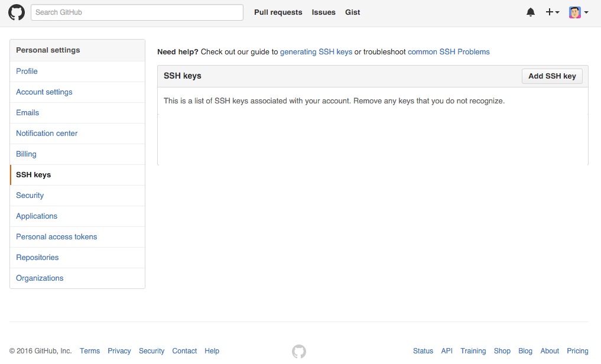Open the Emails settings section
This screenshot has width=601, height=364.
tap(27, 112)
